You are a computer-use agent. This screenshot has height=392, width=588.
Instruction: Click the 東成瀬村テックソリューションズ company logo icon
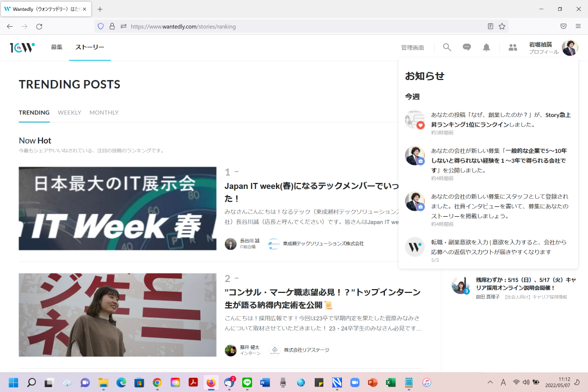pos(273,243)
